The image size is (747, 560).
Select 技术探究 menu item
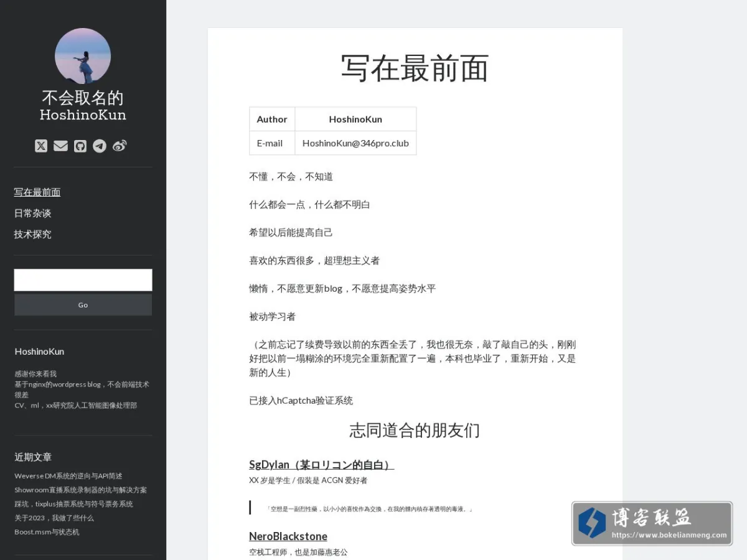(x=32, y=235)
